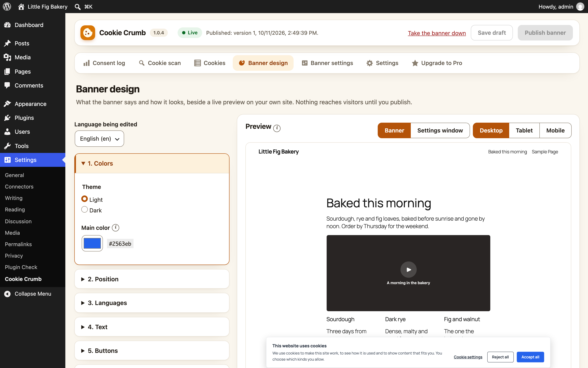Open the Cookies tab
Viewport: 588px width, 368px height.
[x=210, y=63]
